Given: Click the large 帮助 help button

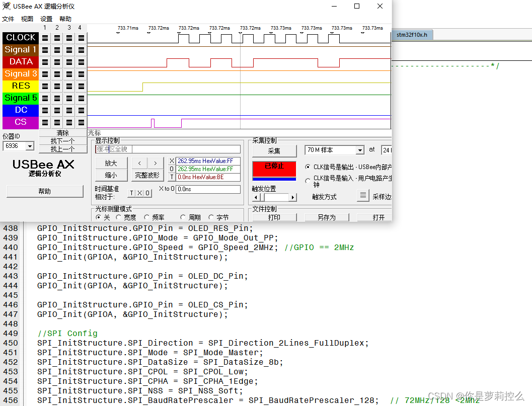Looking at the screenshot, I should click(x=45, y=191).
